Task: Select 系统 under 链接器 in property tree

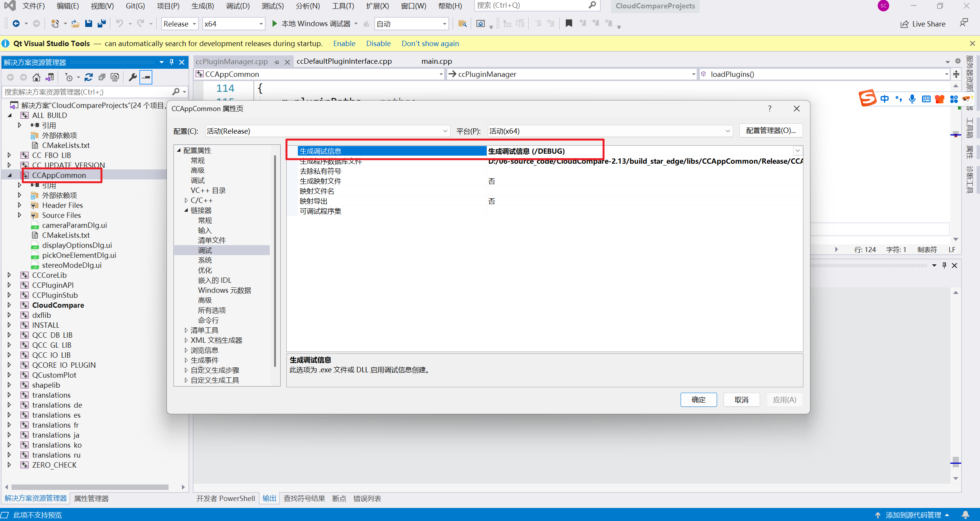Action: coord(205,260)
